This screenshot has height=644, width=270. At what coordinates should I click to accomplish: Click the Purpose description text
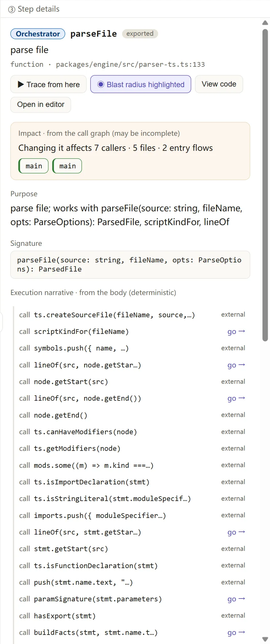point(127,215)
